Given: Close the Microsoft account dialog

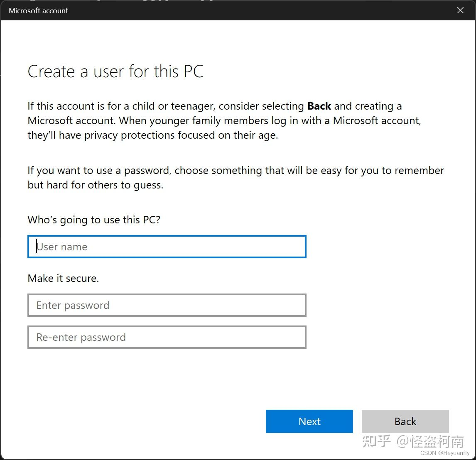Looking at the screenshot, I should 460,10.
